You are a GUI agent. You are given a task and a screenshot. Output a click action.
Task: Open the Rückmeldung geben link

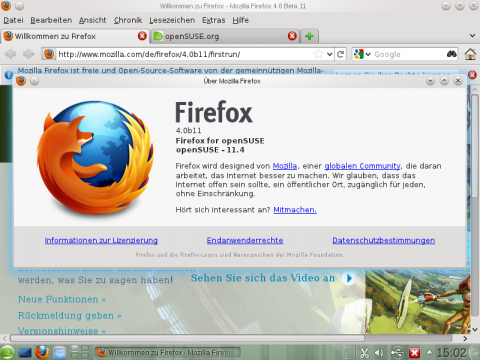click(x=70, y=315)
